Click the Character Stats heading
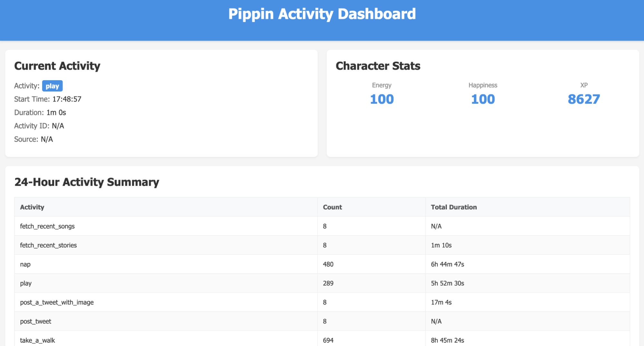 pos(378,66)
